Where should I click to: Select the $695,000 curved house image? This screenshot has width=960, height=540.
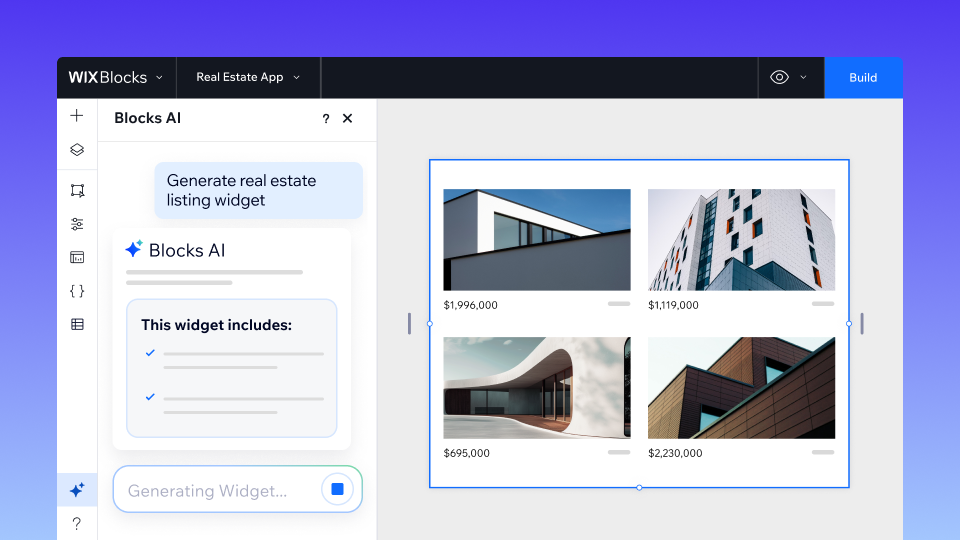[x=537, y=388]
